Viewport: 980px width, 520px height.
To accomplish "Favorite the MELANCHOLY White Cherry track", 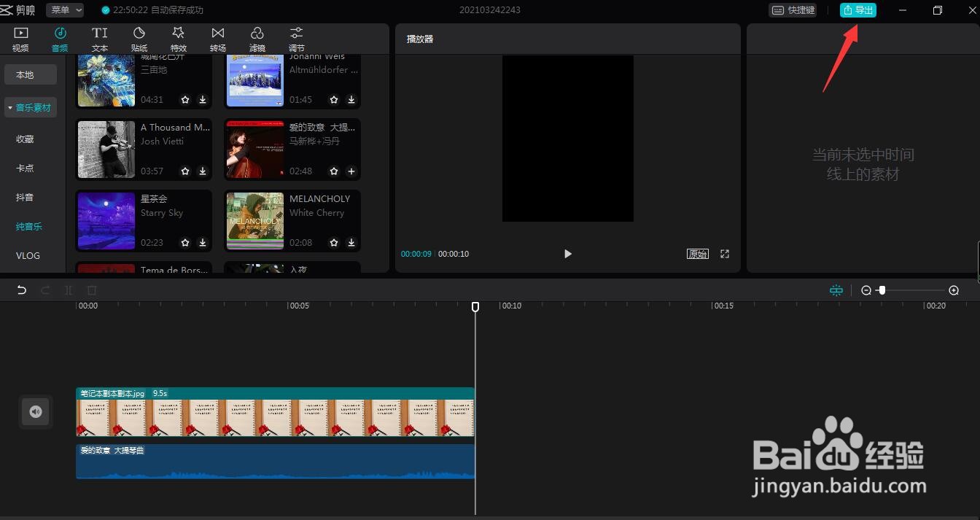I will (334, 243).
